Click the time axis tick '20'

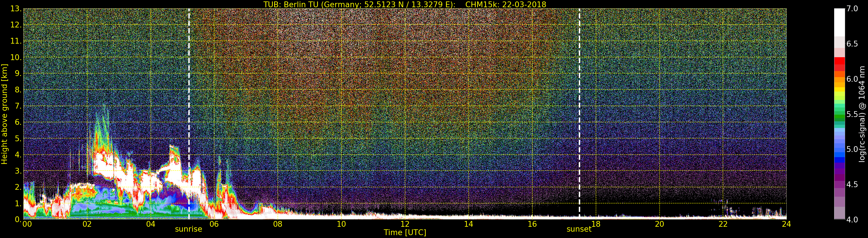coord(659,224)
